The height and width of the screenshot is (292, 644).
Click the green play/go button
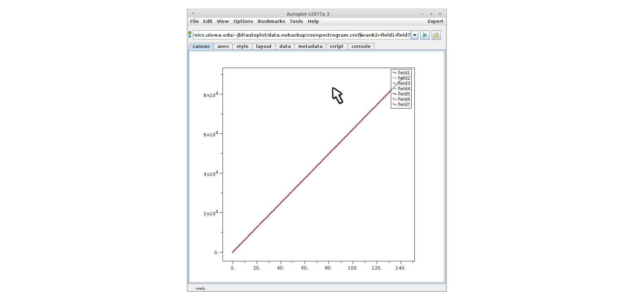click(x=425, y=35)
